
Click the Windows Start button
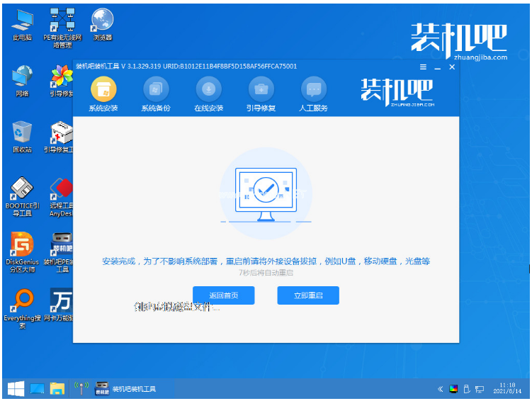[x=14, y=389]
